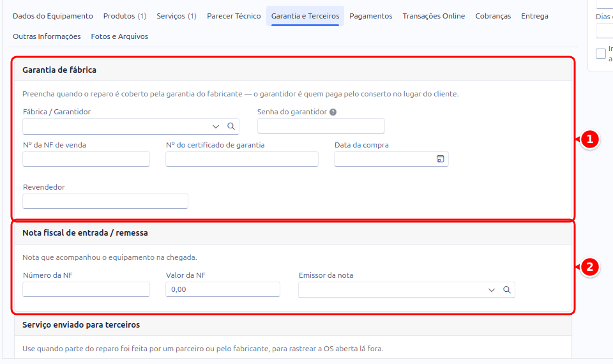This screenshot has height=364, width=613.
Task: Click the Revendedor text field
Action: pos(105,201)
